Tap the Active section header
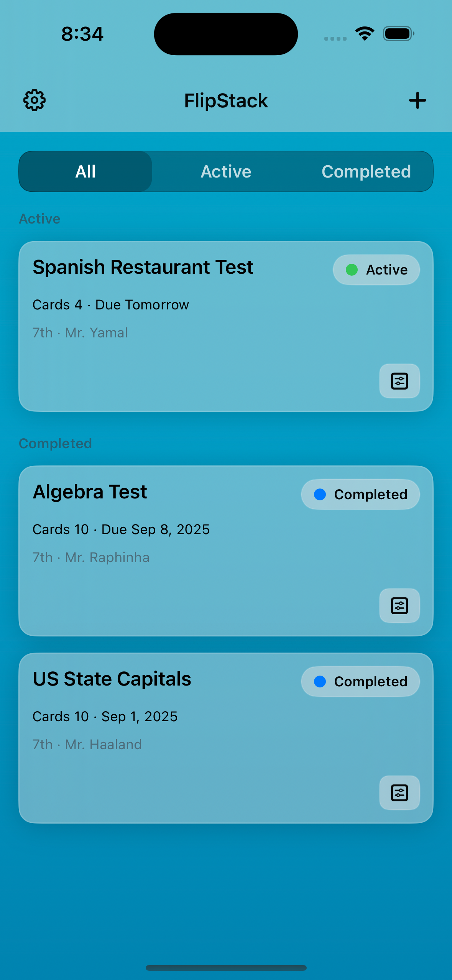This screenshot has width=452, height=980. coord(40,219)
